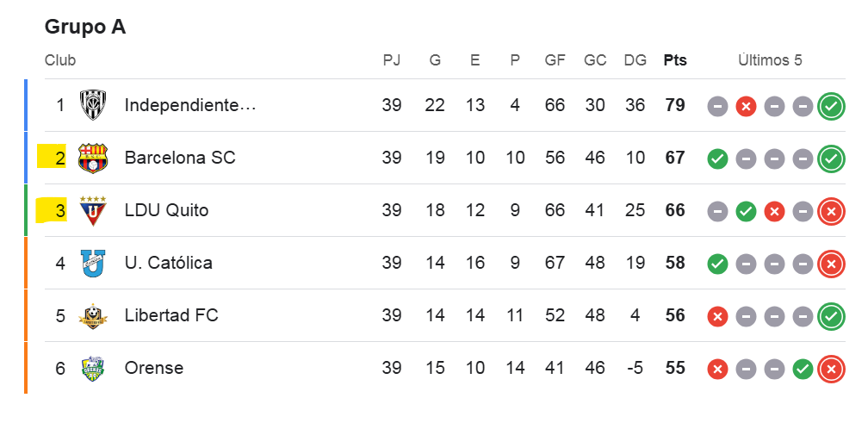Click Libertad FC's latest win icon
Screen dimensions: 868x429
pos(831,316)
